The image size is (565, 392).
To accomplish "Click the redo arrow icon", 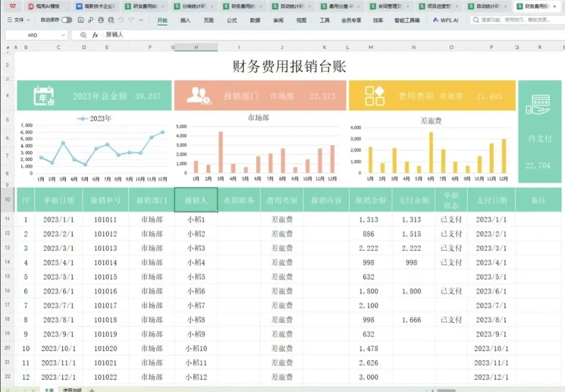I will [131, 20].
